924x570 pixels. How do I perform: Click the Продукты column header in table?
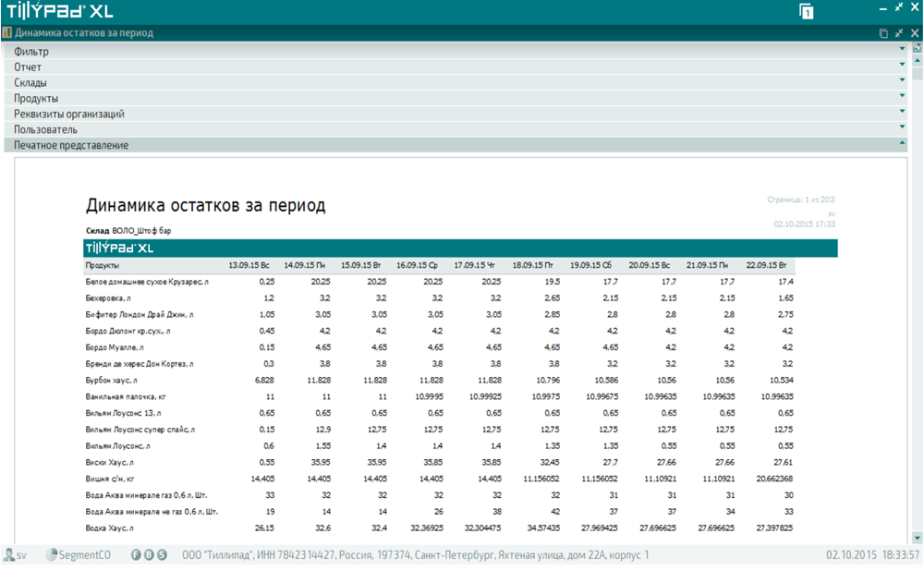(x=102, y=265)
